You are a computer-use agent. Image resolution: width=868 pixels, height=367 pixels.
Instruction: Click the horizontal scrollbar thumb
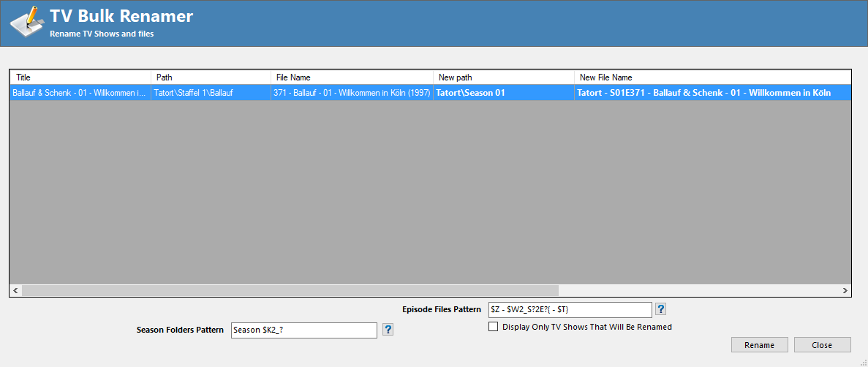(x=290, y=290)
